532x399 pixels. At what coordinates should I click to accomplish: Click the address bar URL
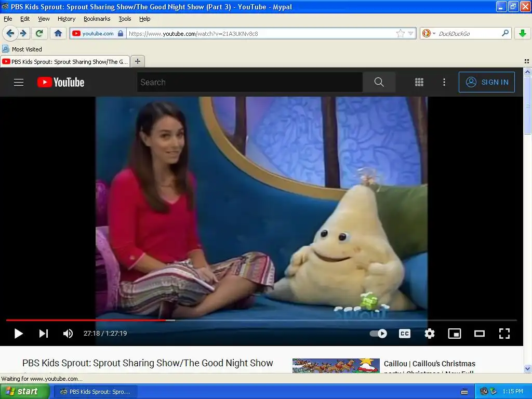pyautogui.click(x=193, y=34)
